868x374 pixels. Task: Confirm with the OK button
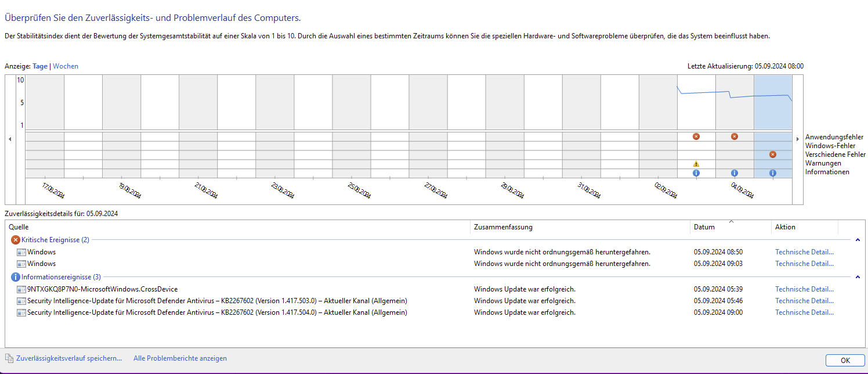[845, 360]
